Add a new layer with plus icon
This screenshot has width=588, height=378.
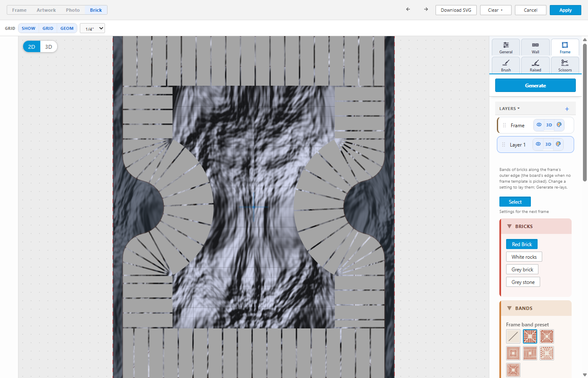coord(567,109)
